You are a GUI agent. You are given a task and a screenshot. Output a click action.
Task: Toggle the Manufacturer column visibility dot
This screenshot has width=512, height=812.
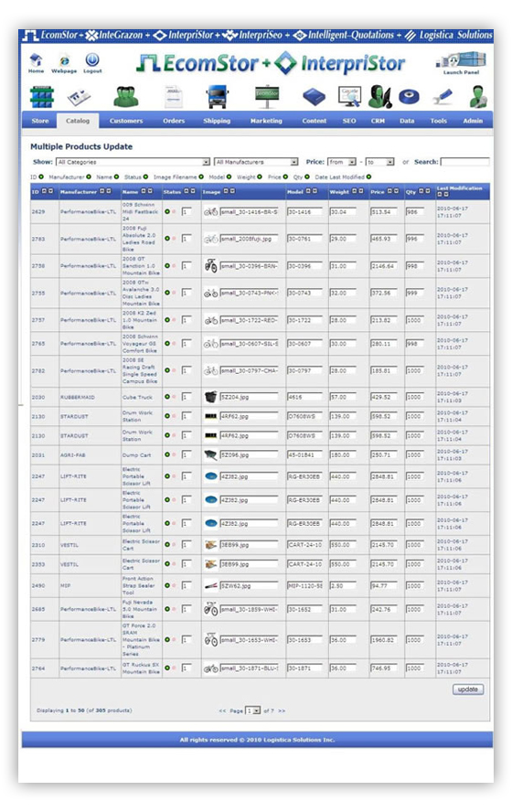(89, 176)
